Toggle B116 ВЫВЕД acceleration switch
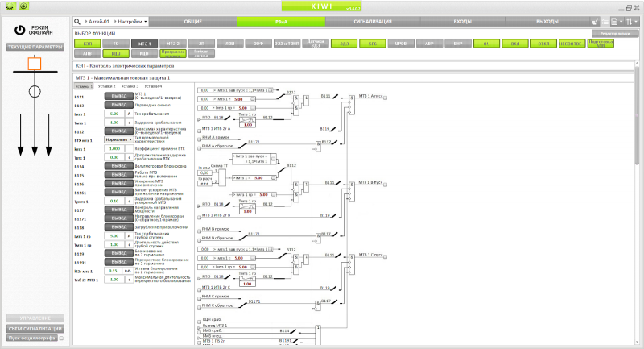The width and height of the screenshot is (644, 349). point(119,183)
